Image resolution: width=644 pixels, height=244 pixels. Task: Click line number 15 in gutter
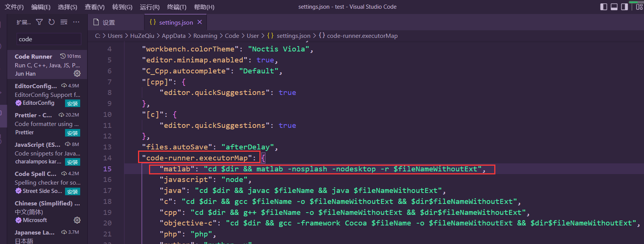[107, 169]
